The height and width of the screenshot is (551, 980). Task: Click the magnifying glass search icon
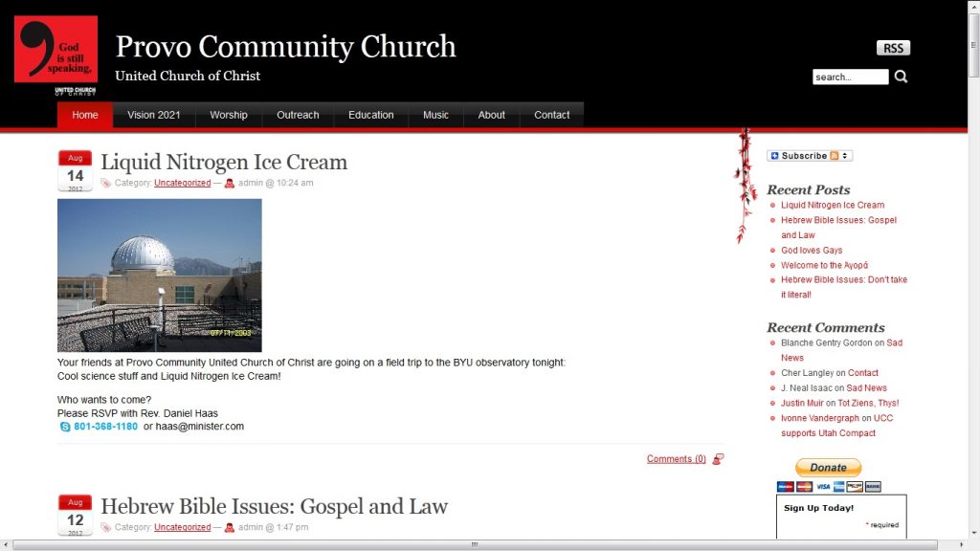(901, 77)
